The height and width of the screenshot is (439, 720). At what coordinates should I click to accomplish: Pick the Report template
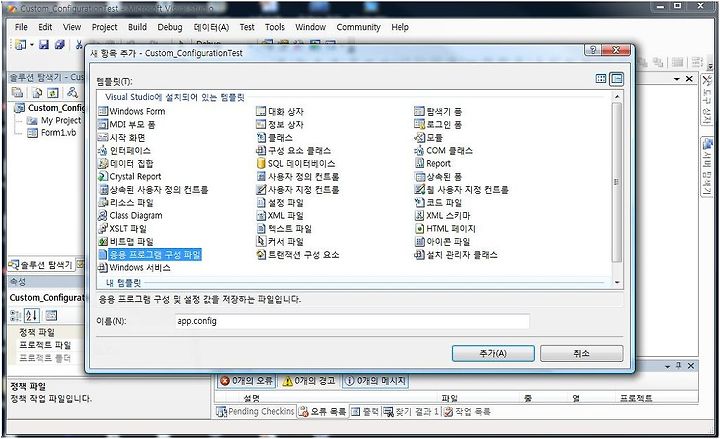coord(433,163)
